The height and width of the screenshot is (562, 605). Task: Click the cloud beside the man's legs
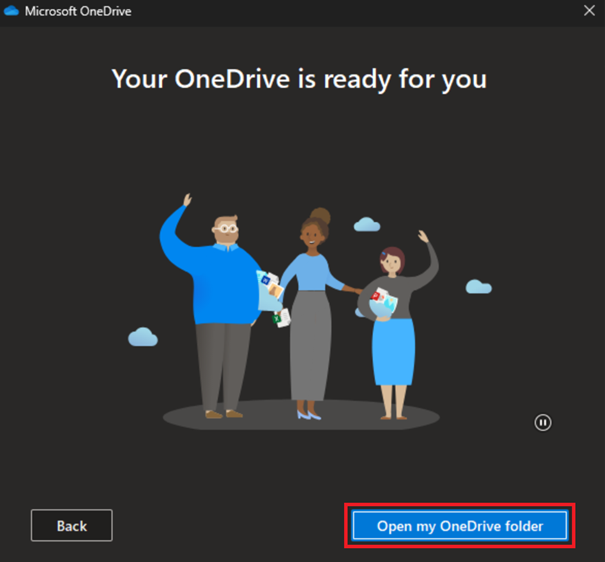tap(143, 336)
